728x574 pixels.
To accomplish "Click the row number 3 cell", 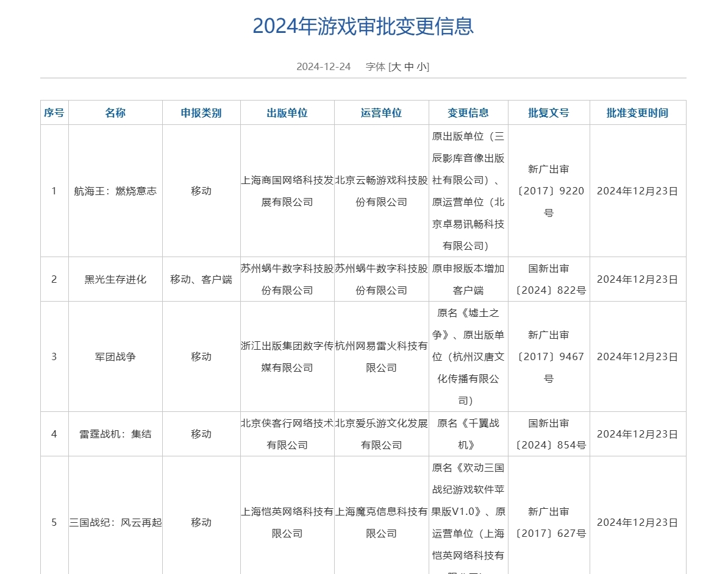I will click(x=54, y=357).
